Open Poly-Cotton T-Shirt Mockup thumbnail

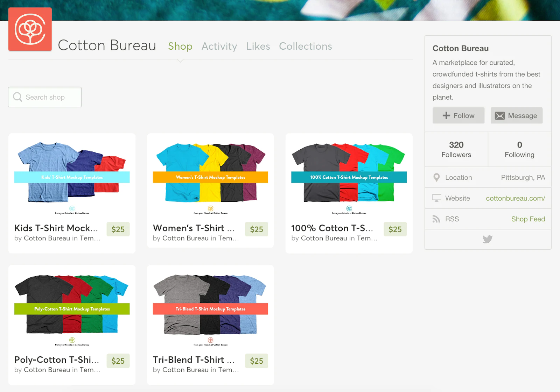[72, 309]
